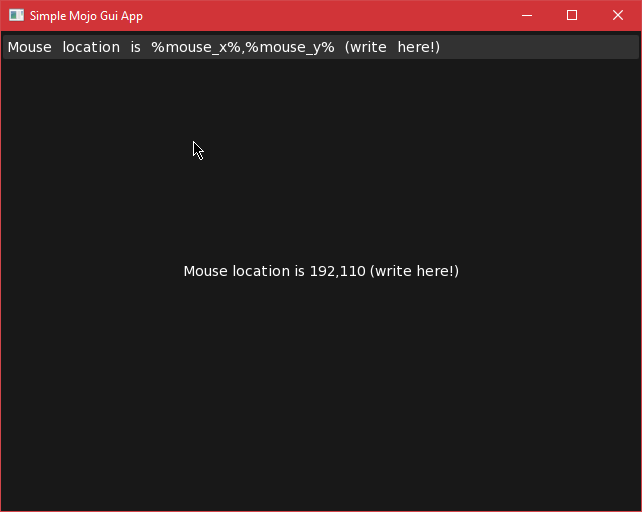Click the "Simple Mojo Gui App" title text
This screenshot has height=512, width=642.
[86, 16]
